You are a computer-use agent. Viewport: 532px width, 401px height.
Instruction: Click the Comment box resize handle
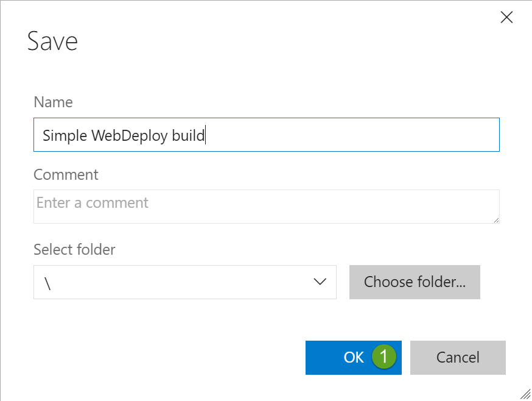point(495,219)
